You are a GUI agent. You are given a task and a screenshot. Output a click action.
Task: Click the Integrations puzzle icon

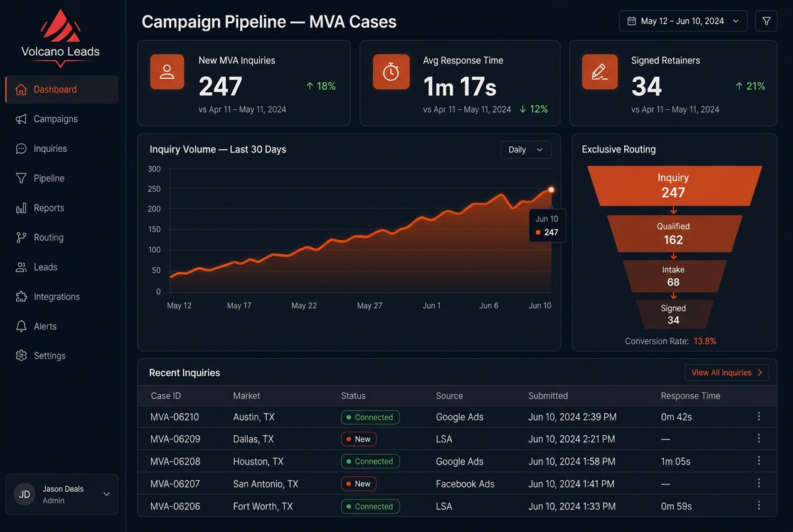(21, 296)
